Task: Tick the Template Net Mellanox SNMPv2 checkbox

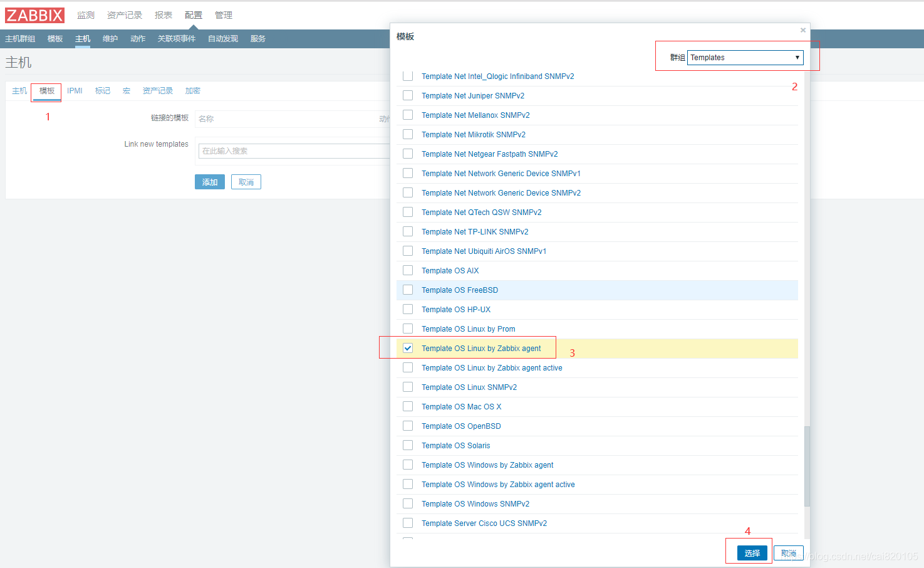Action: (408, 115)
